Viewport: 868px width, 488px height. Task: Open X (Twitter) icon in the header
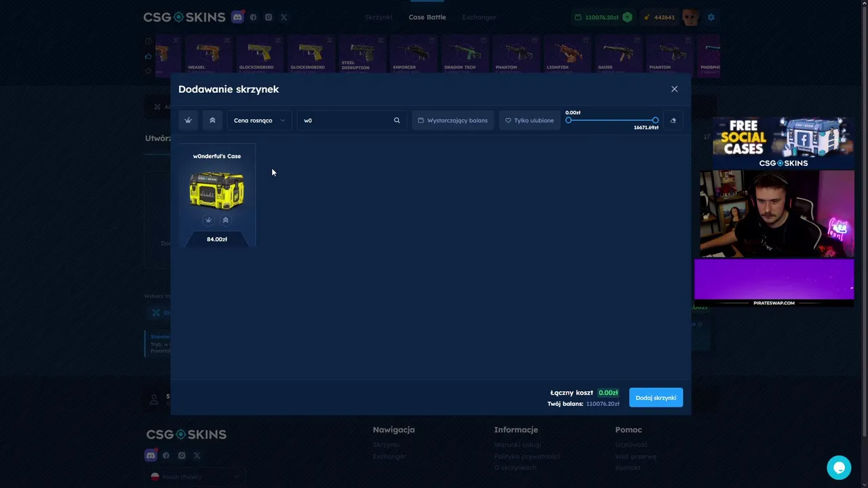[x=283, y=17]
